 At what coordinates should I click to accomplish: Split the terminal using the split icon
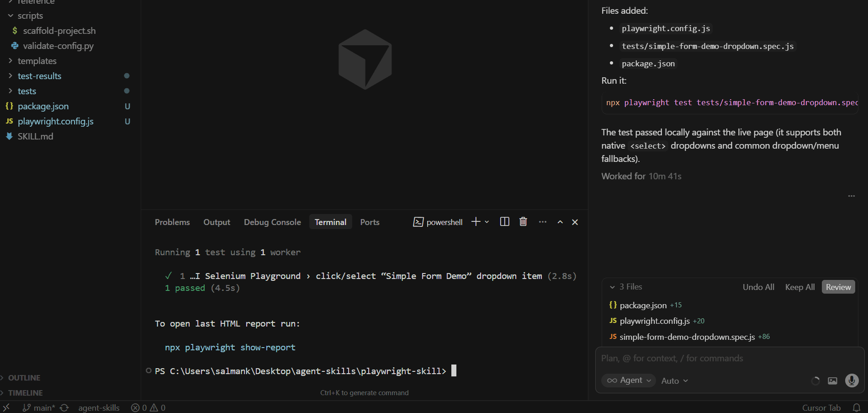pos(504,221)
